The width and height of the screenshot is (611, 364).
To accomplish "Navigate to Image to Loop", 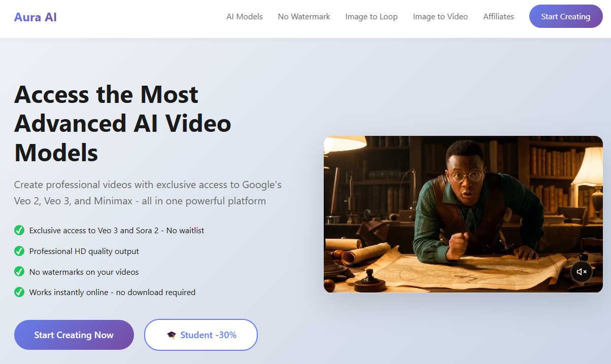I will pos(371,16).
